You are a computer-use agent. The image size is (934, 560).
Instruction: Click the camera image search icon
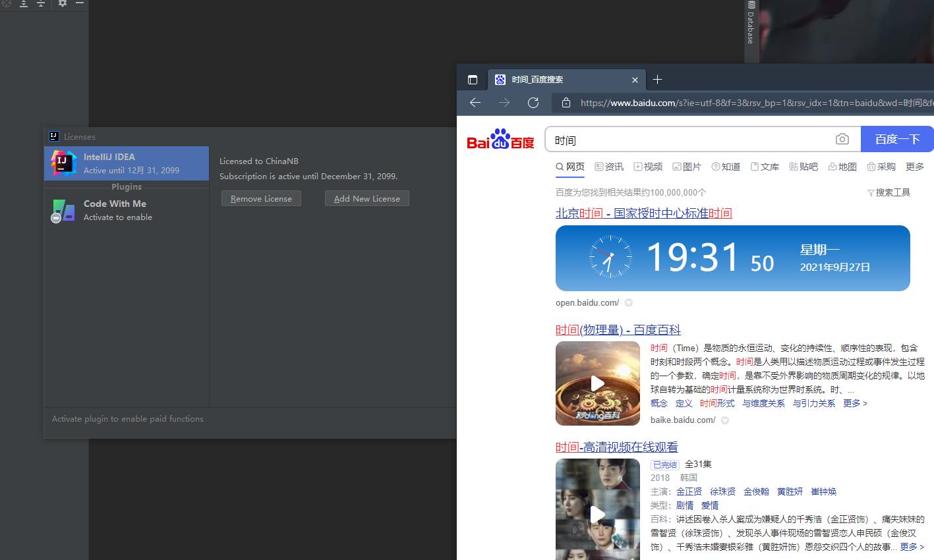(842, 139)
